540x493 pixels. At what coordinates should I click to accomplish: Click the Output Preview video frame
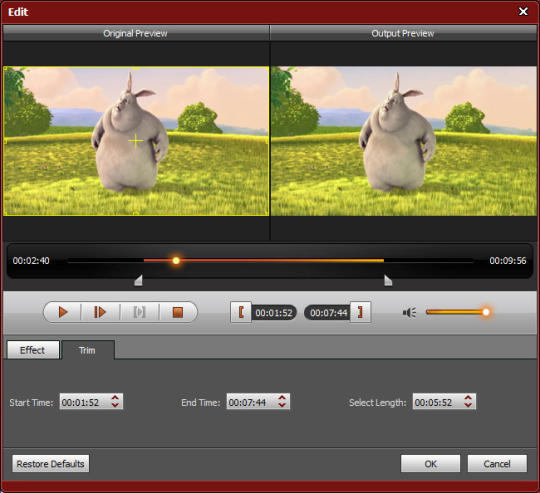404,141
